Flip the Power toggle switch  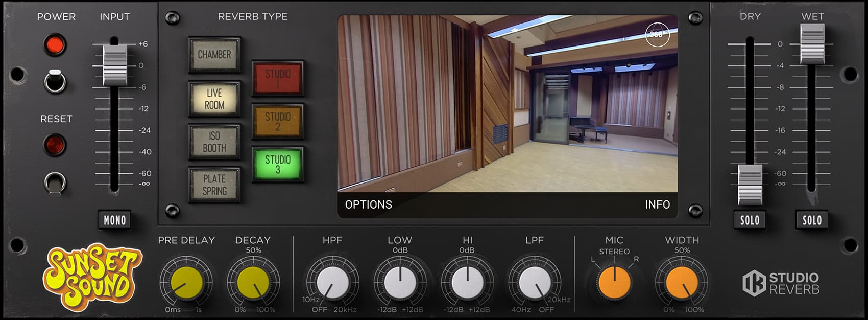(55, 81)
